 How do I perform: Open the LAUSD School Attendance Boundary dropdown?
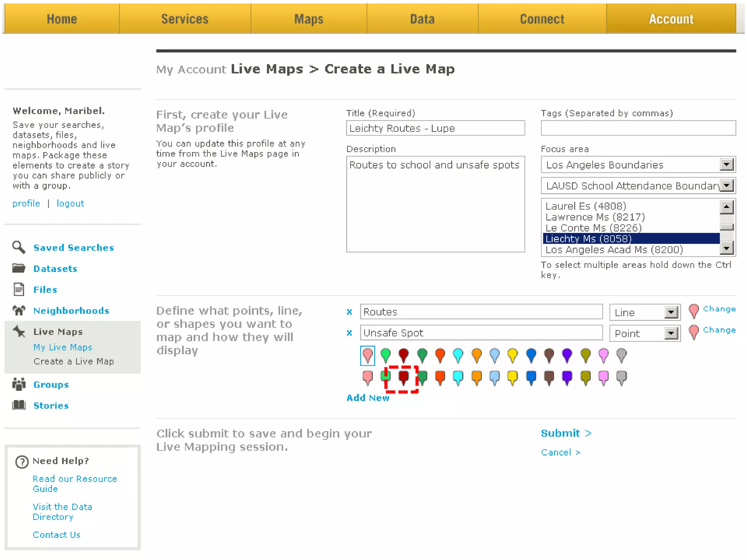pos(638,186)
